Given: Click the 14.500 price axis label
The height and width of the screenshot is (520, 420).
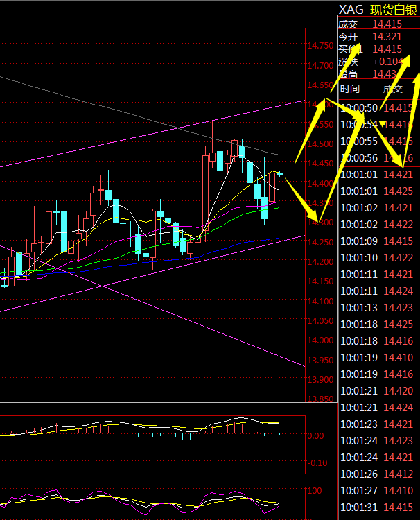Looking at the screenshot, I should pos(320,144).
